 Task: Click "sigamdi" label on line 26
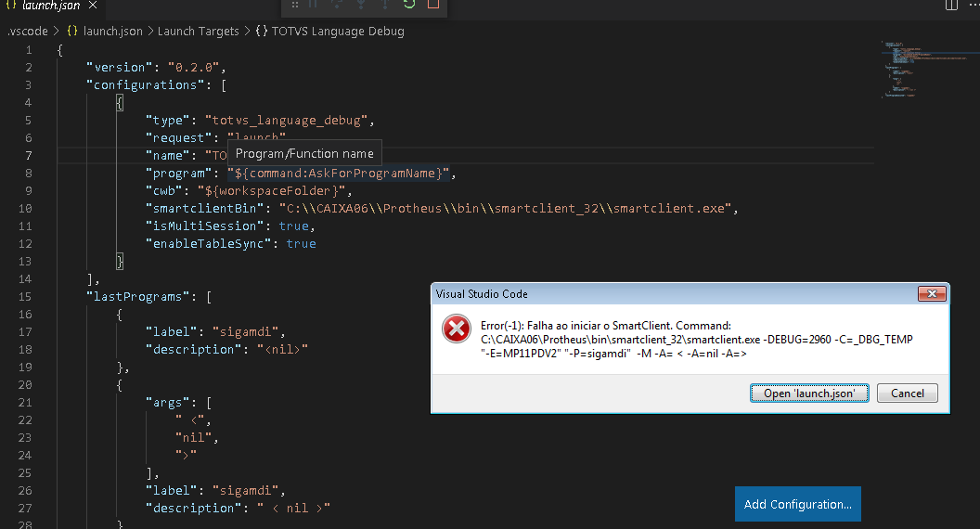click(x=245, y=490)
